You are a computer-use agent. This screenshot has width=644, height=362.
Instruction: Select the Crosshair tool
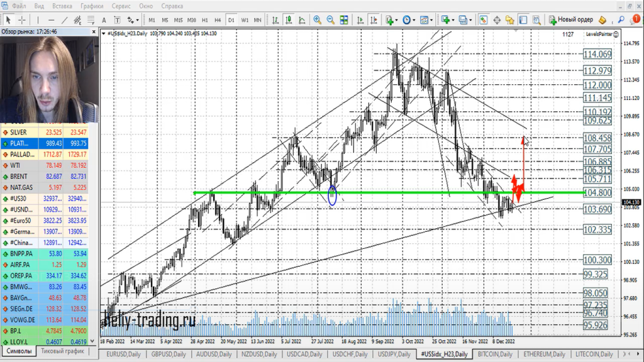pos(22,20)
